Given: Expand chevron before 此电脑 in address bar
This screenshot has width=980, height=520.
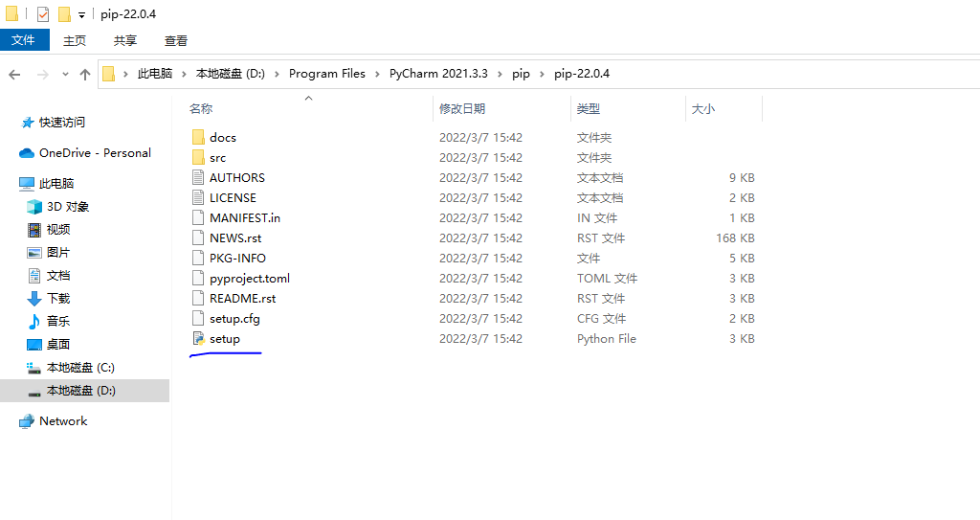Looking at the screenshot, I should click(x=125, y=74).
